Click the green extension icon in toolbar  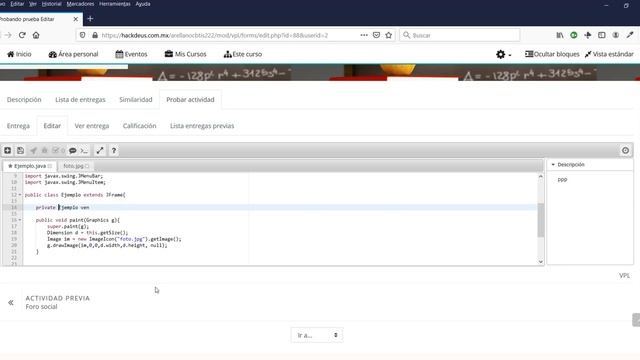click(x=574, y=36)
